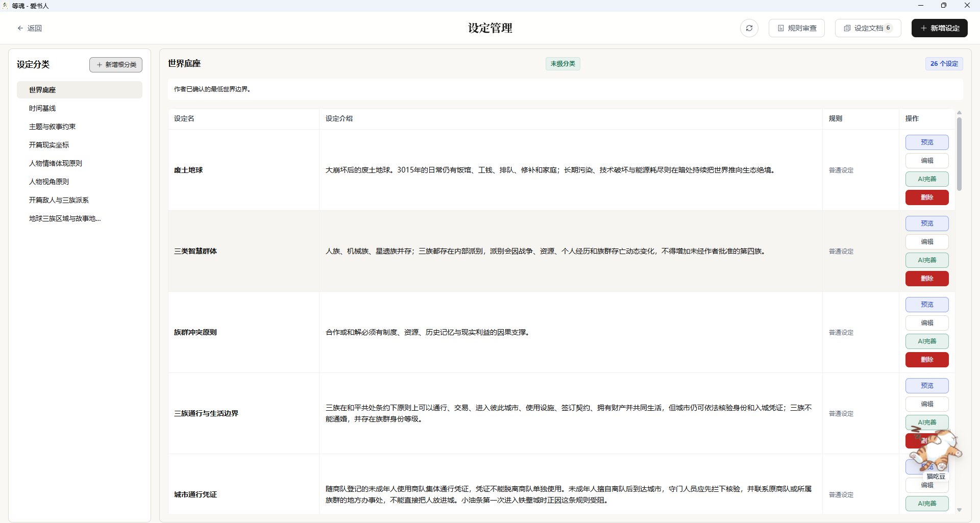Edit 三类智慧群体 setting
Image resolution: width=980 pixels, height=523 pixels.
pos(927,242)
